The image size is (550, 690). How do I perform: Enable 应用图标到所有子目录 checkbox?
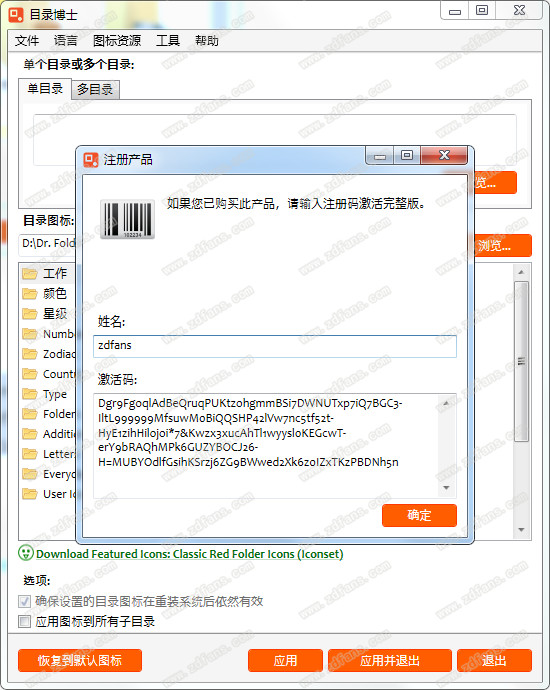(x=25, y=622)
